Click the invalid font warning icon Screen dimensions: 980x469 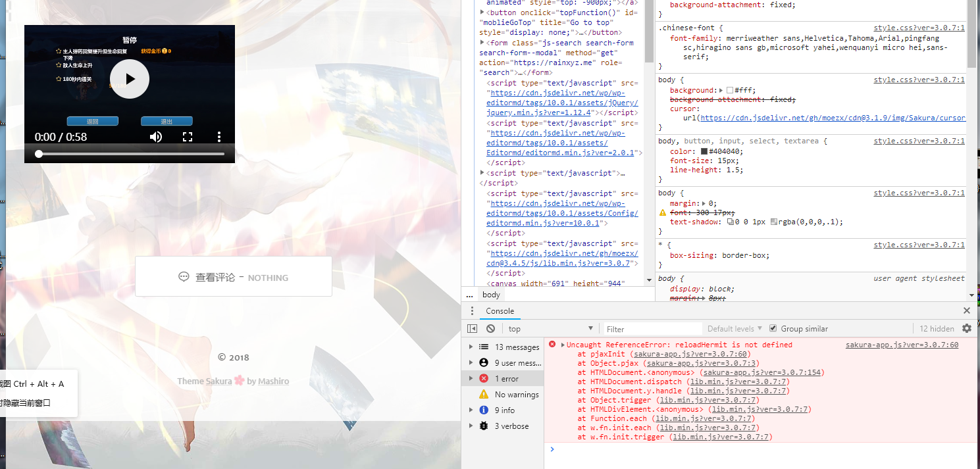coord(663,213)
